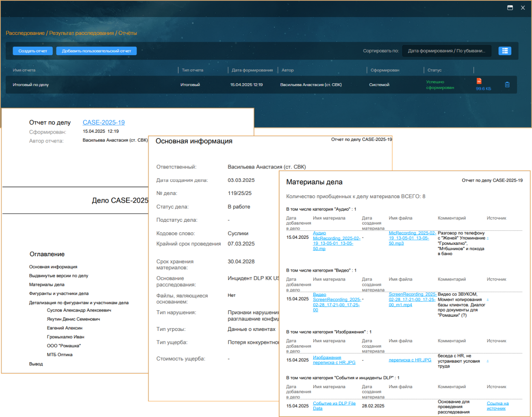
Task: Open the CASE-2025-19 link on the title page
Action: point(104,122)
